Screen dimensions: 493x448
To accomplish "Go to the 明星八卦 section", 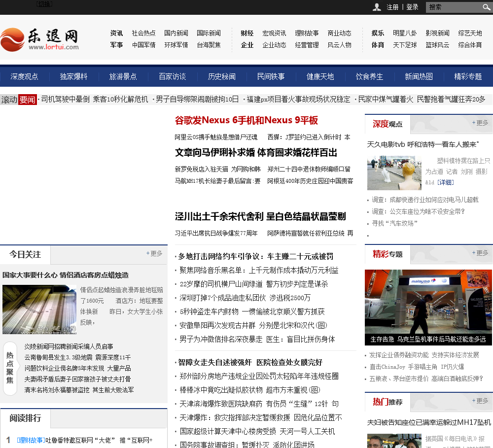I will pyautogui.click(x=405, y=34).
